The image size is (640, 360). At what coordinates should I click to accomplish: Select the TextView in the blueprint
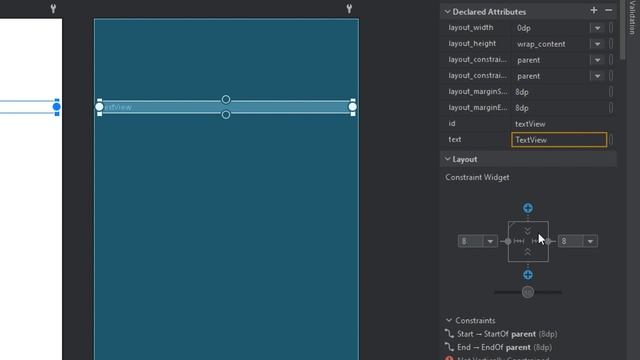point(226,107)
